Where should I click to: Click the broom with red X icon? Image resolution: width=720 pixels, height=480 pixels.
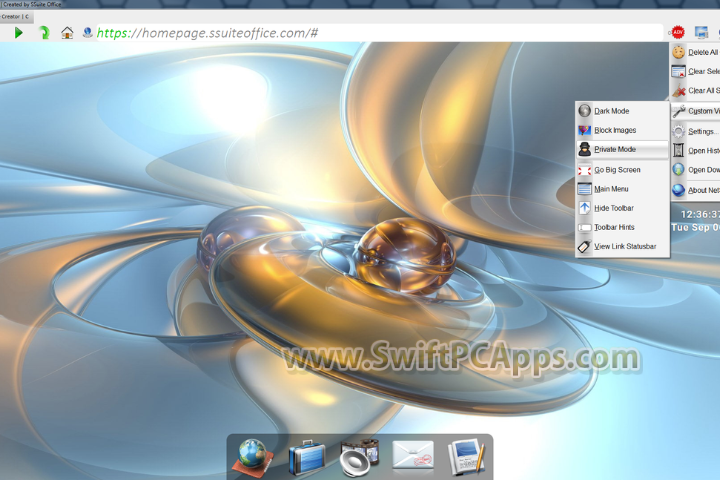(678, 91)
